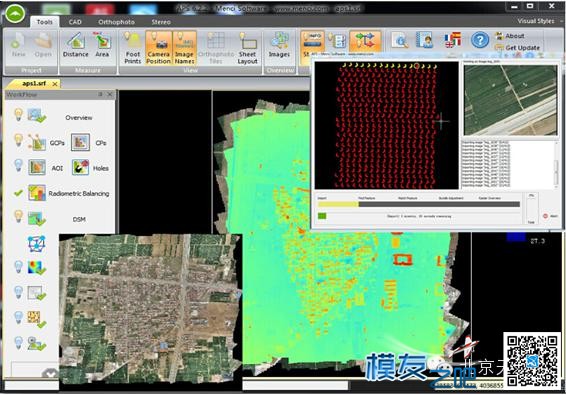This screenshot has height=395, width=566.
Task: Collapse the WorkFlow panel pin
Action: click(100, 94)
